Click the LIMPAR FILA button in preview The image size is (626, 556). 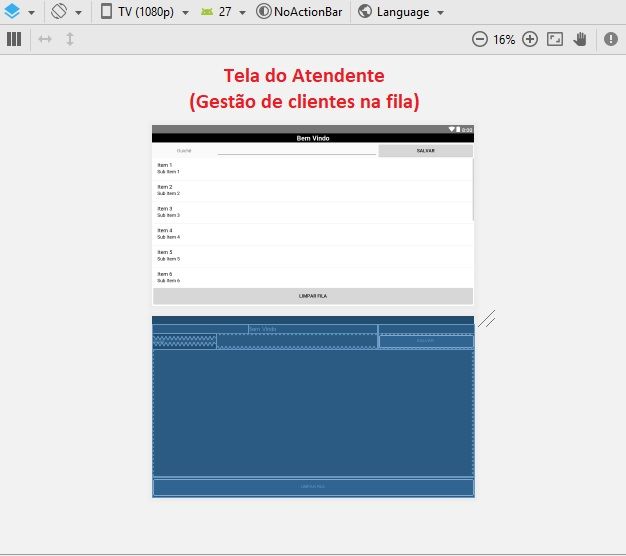(313, 296)
